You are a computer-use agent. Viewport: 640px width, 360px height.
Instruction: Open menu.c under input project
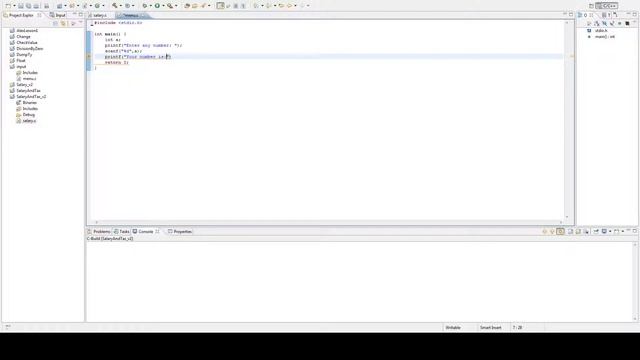29,78
